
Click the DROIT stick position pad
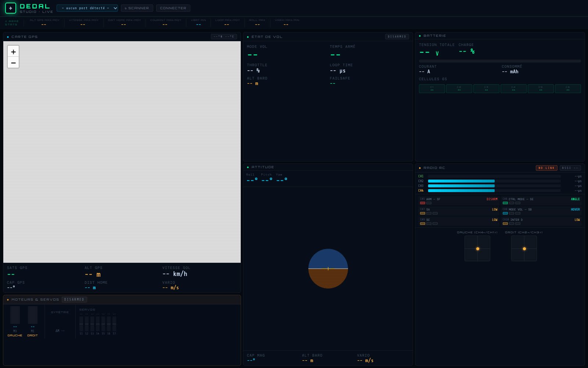(524, 248)
